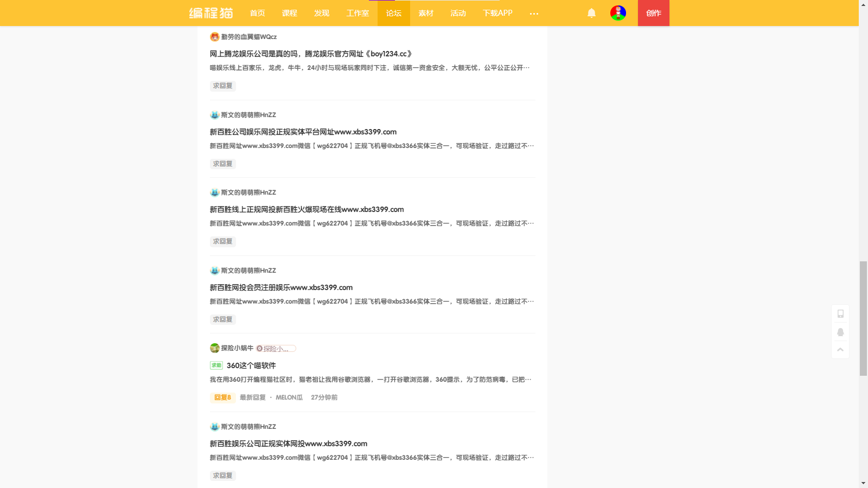Click the 27分钟前 timestamp

[324, 397]
